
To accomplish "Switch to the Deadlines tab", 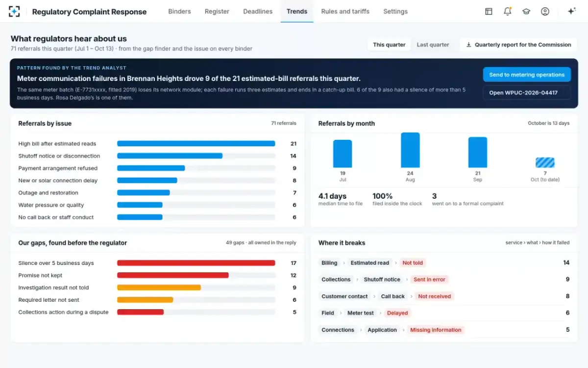I will tap(258, 11).
